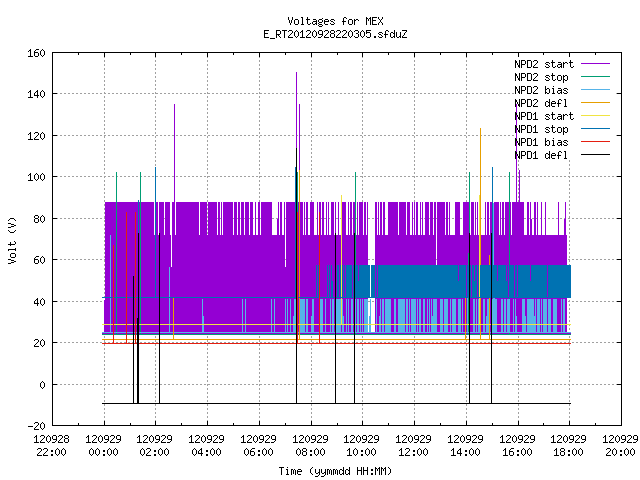
Task: Click the red NPD1 bias legend line
Action: (595, 142)
